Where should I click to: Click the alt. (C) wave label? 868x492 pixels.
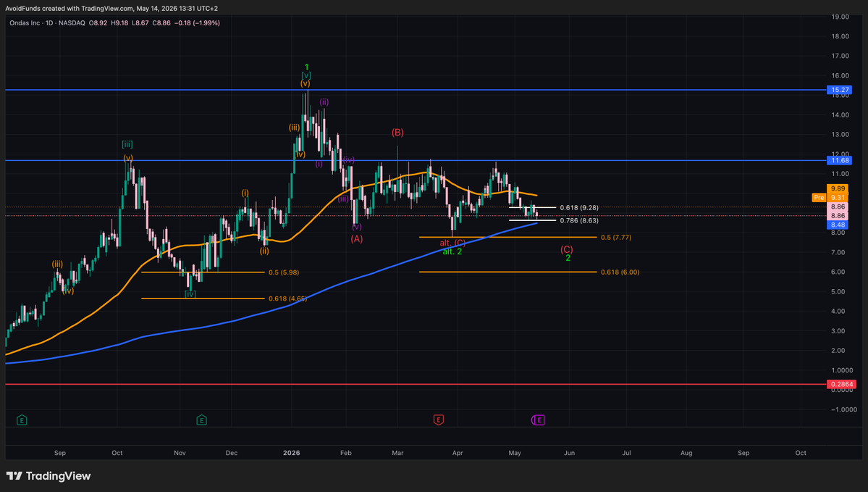coord(452,243)
